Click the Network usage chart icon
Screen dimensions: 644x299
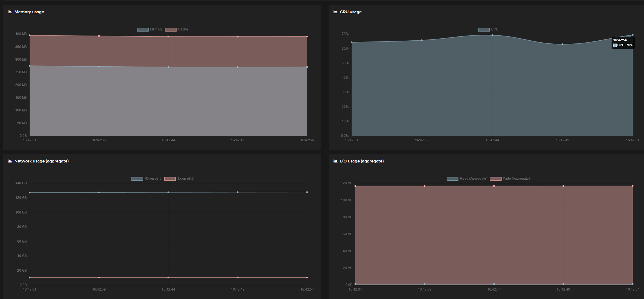(x=10, y=161)
